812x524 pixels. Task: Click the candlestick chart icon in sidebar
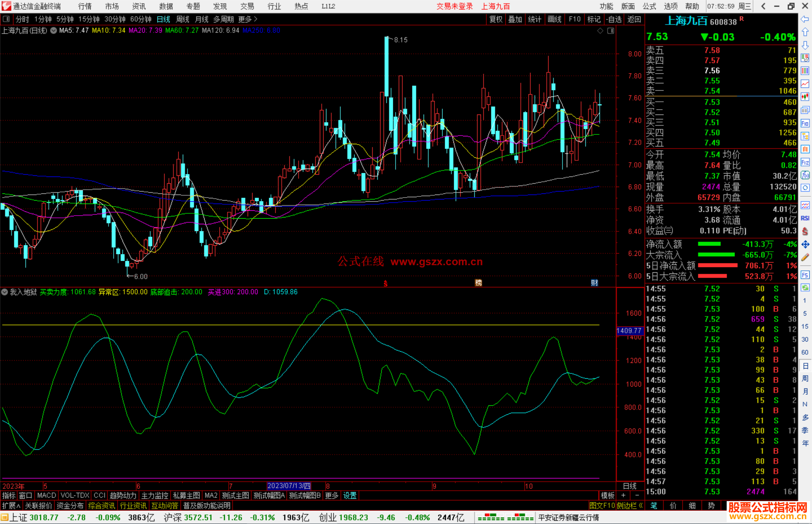click(x=805, y=97)
